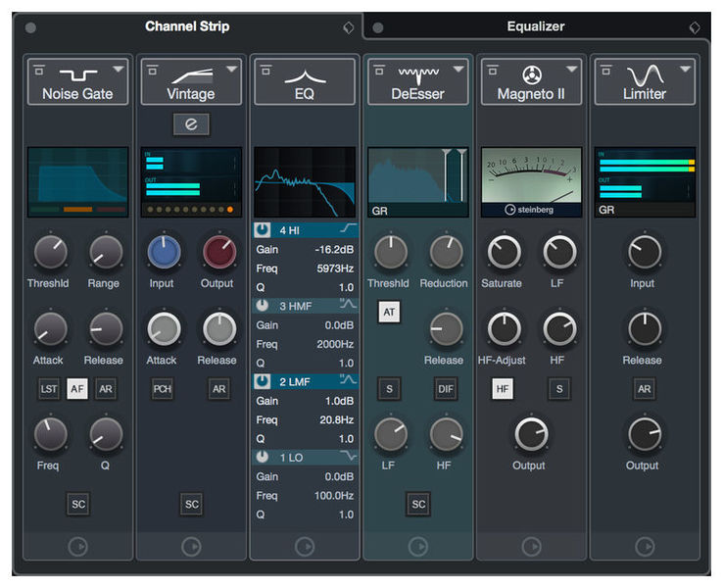Open Vintage compressor editor with e button
723x588 pixels.
click(x=191, y=123)
